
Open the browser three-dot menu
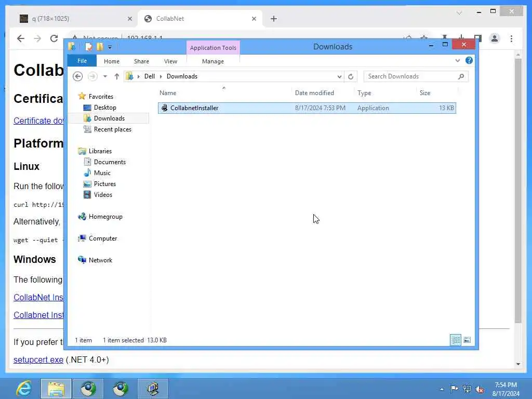(x=511, y=38)
